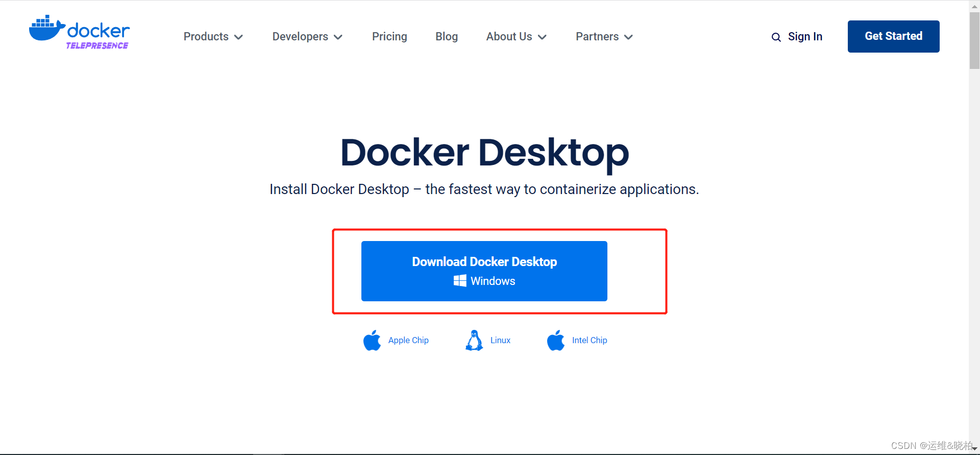Click the scrollbar down arrow

[974, 449]
